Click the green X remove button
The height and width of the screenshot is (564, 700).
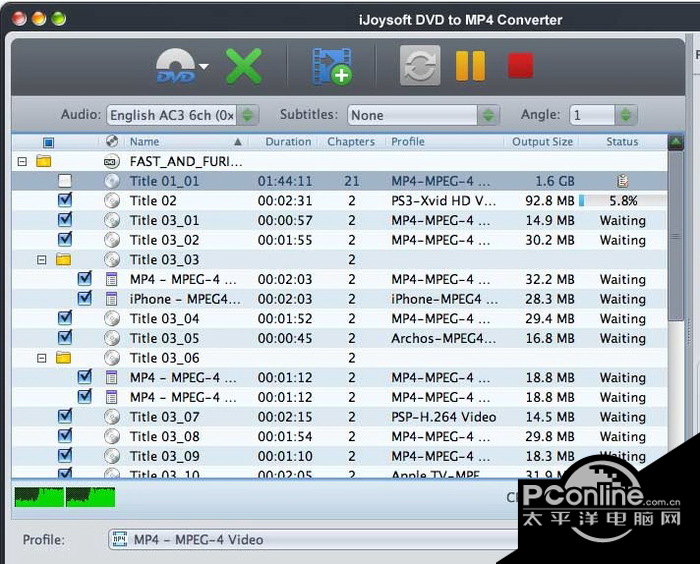[244, 67]
